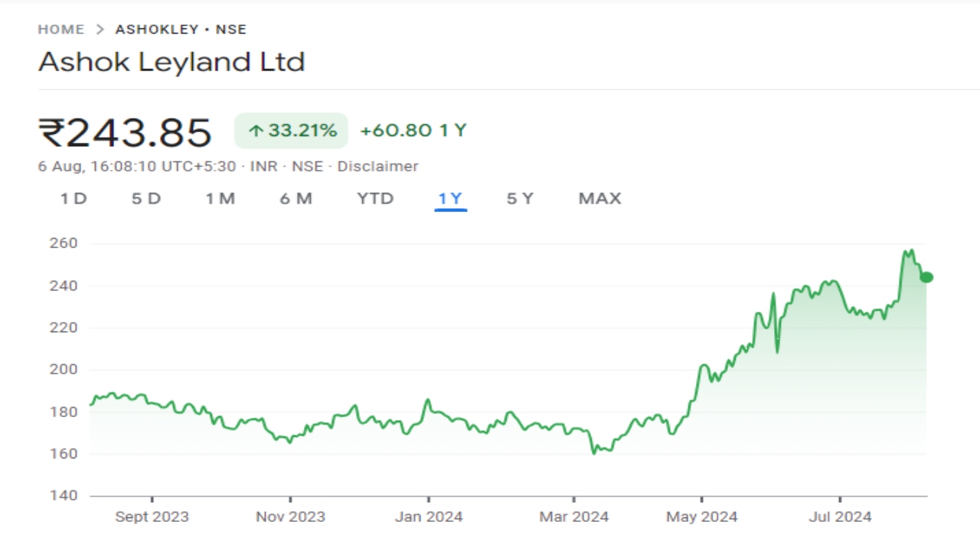Screen dimensions: 980x551
Task: Select the 1 Y time range tab
Action: pyautogui.click(x=450, y=199)
